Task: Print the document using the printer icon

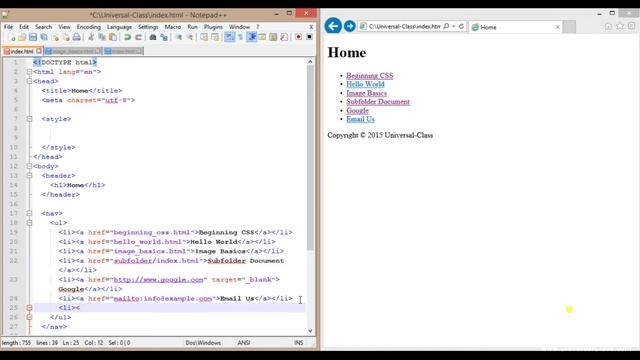Action: coord(76,37)
